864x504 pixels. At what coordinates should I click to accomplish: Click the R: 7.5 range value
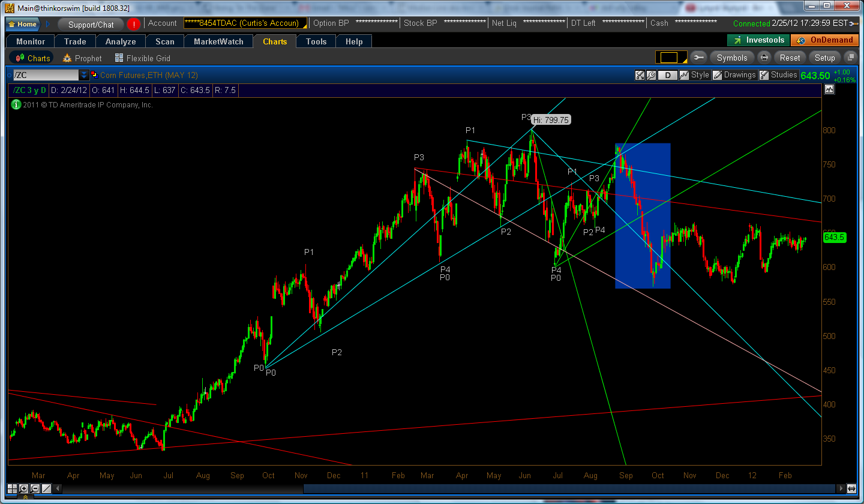tap(227, 90)
